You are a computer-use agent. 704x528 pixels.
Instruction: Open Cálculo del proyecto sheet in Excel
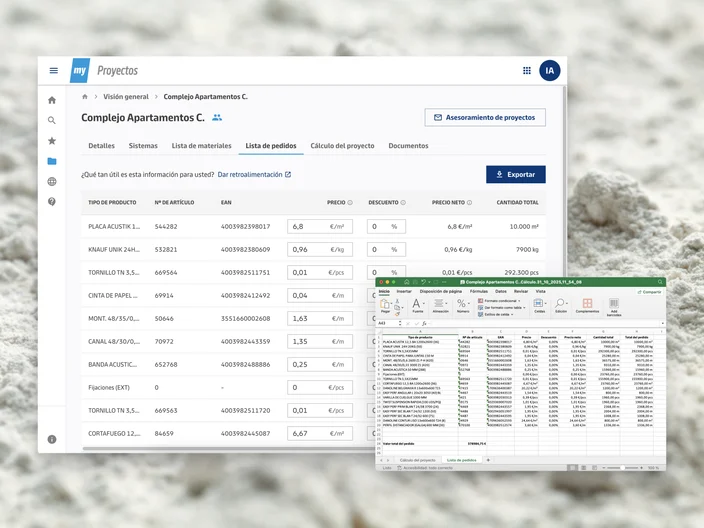coord(418,460)
